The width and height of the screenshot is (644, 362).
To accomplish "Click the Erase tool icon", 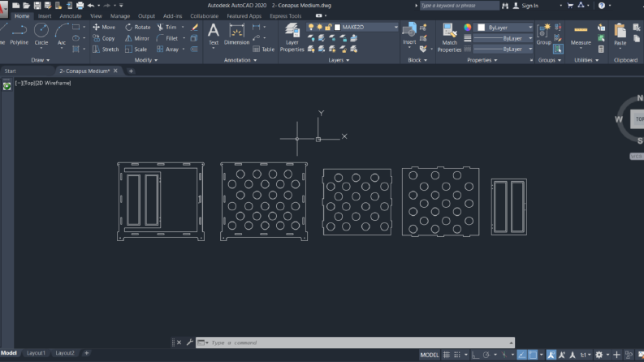I will (194, 27).
